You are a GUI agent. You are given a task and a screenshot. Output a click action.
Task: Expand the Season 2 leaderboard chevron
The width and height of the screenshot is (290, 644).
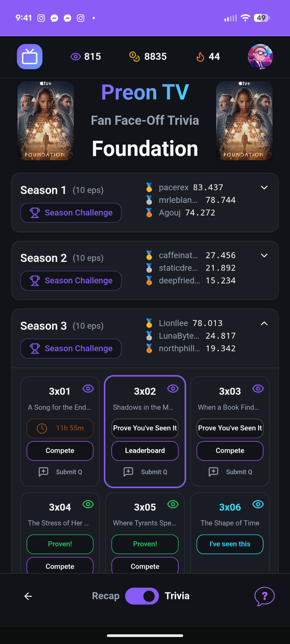tap(264, 255)
